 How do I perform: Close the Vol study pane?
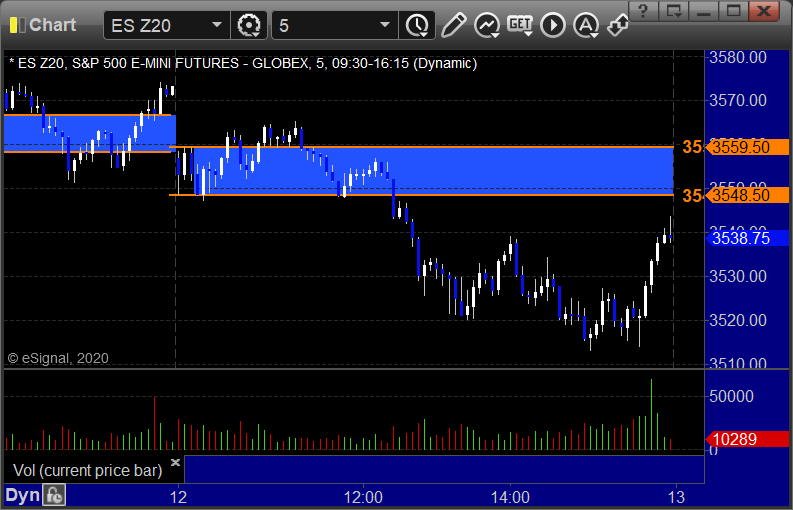175,462
